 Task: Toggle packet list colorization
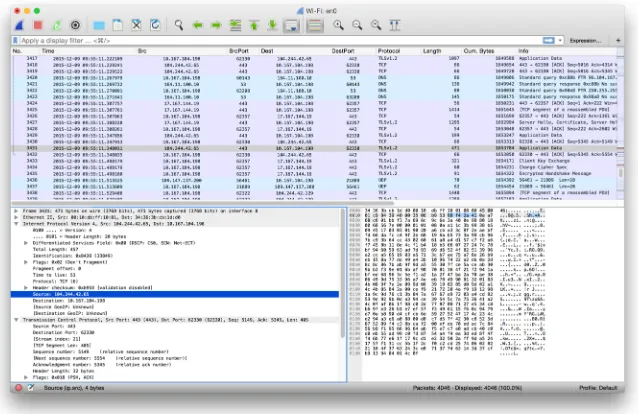pos(315,25)
